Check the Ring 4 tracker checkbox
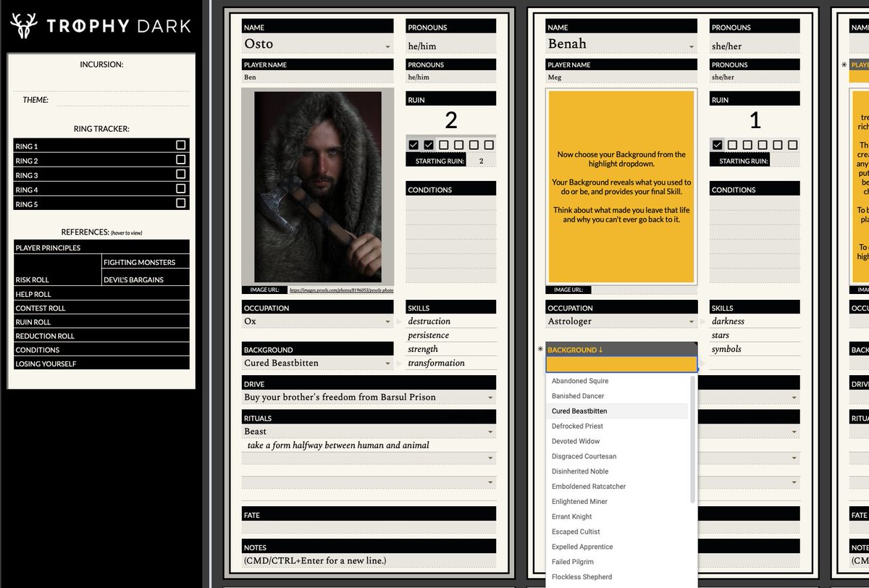Viewport: 869px width, 588px height. 180,189
